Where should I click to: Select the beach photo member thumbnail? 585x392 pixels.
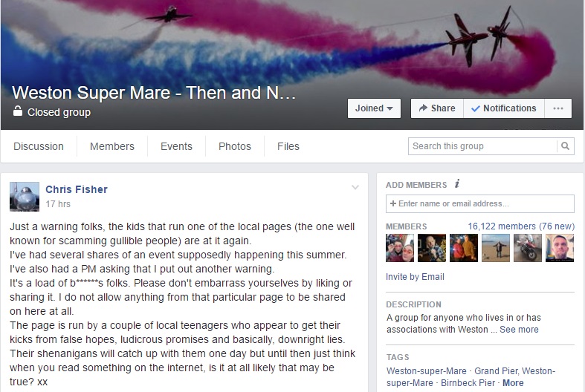click(496, 248)
